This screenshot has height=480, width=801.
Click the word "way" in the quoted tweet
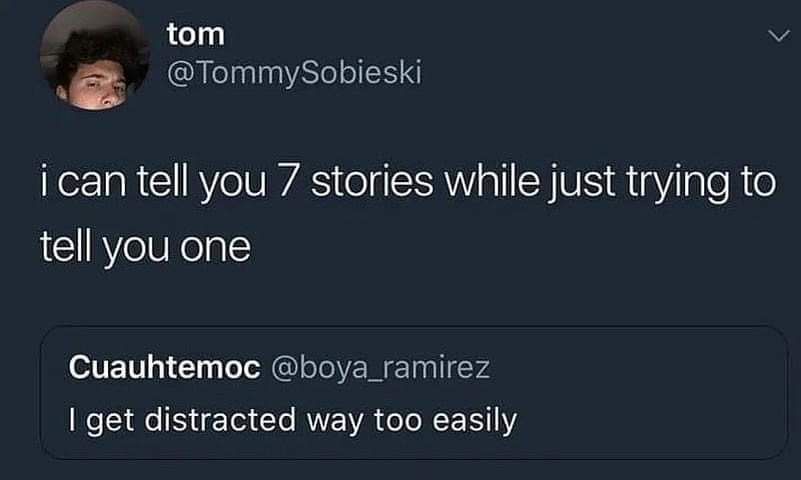point(334,421)
